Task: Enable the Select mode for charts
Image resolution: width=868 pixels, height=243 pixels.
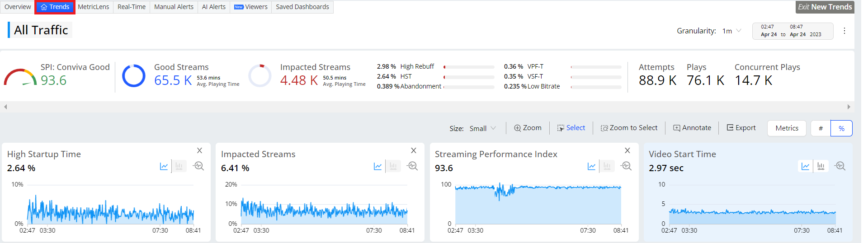Action: click(571, 128)
